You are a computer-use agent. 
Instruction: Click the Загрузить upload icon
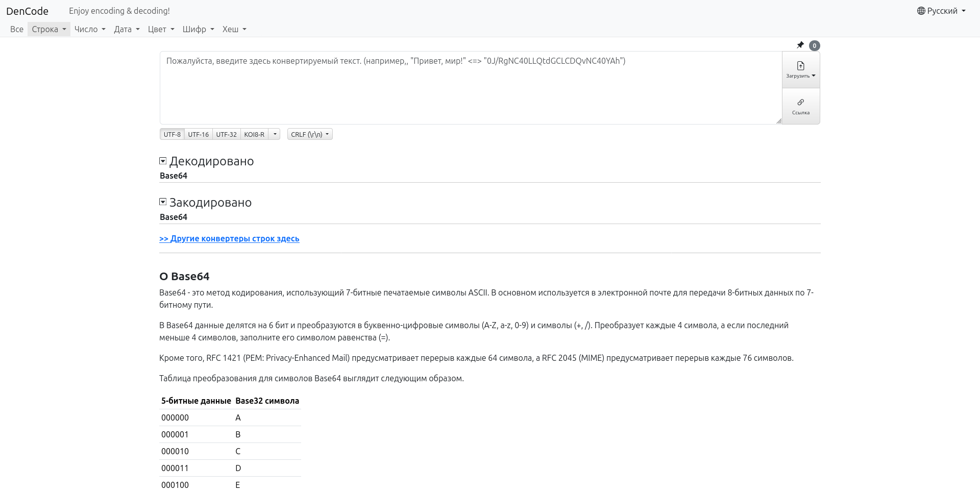[x=800, y=65]
